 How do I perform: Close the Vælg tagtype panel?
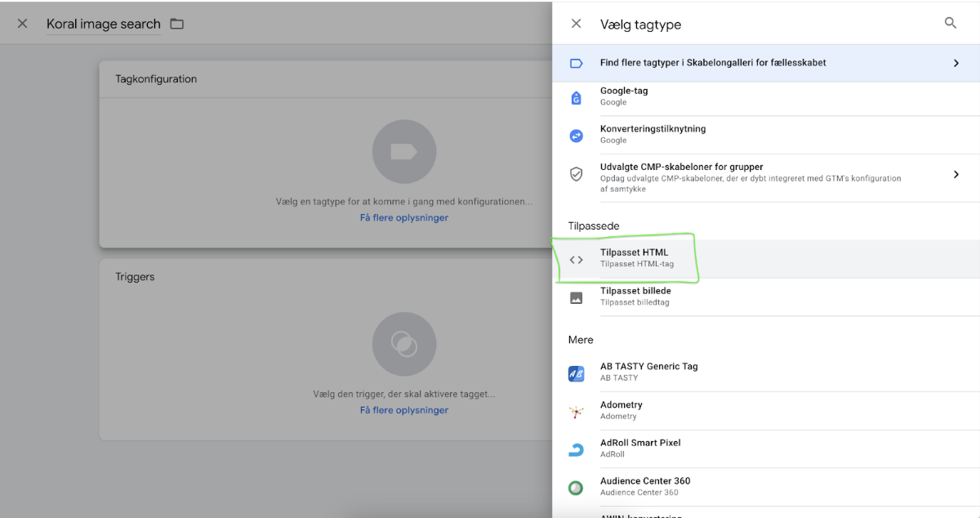[x=576, y=24]
